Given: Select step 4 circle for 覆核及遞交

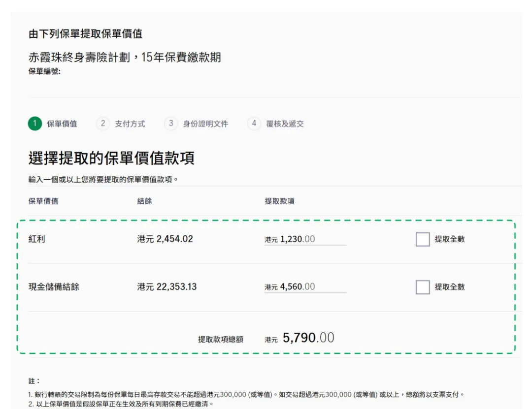Looking at the screenshot, I should [254, 123].
